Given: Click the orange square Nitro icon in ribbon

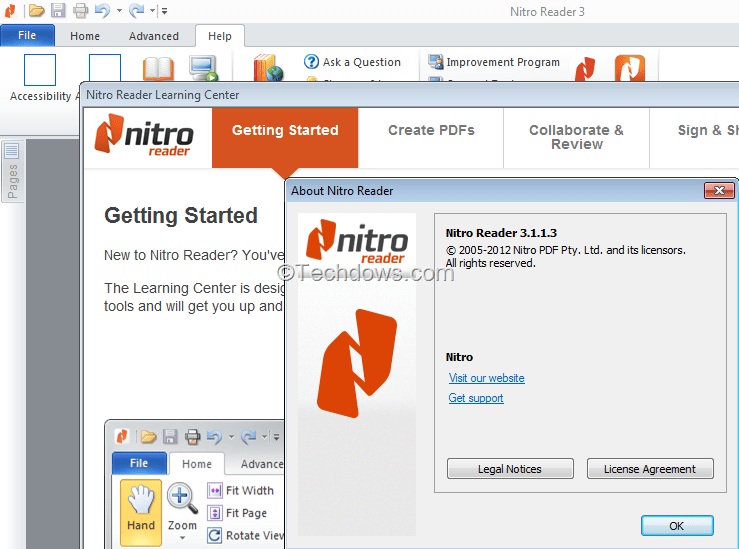Looking at the screenshot, I should coord(630,68).
